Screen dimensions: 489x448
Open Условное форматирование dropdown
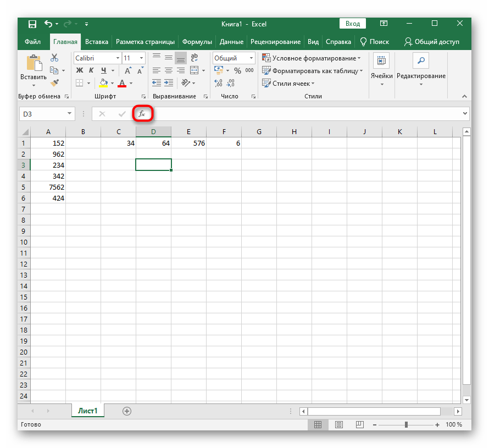coord(311,58)
